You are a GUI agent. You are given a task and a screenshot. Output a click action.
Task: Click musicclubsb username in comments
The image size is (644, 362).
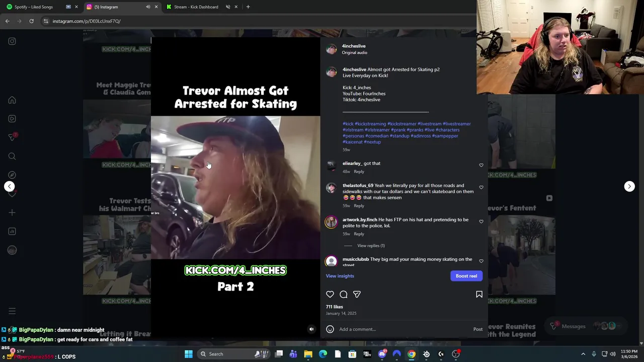tap(356, 259)
